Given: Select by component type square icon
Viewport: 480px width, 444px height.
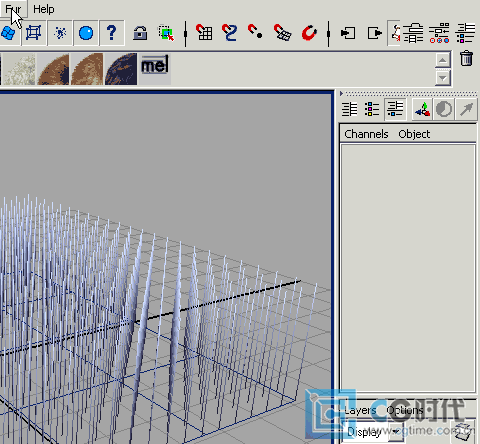Looking at the screenshot, I should coord(33,33).
